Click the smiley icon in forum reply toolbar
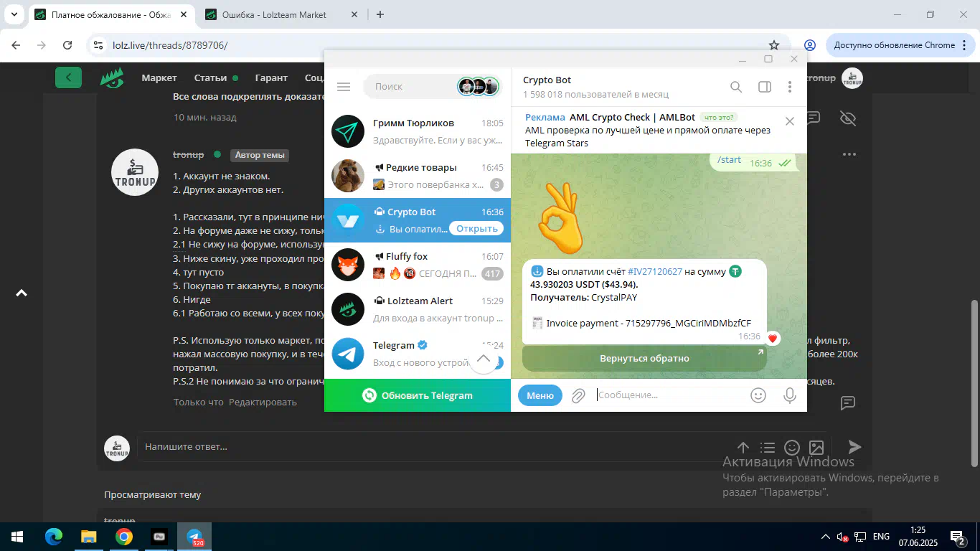This screenshot has height=551, width=980. click(x=791, y=447)
